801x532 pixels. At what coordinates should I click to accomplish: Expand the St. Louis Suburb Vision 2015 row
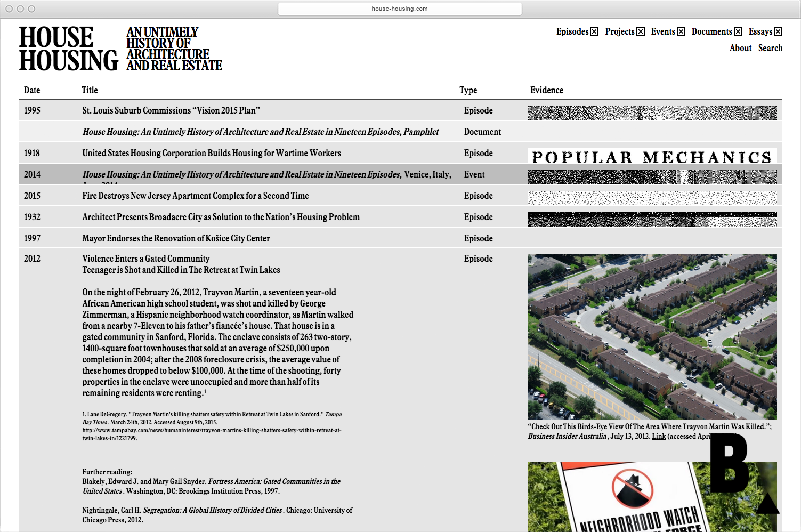pos(400,110)
